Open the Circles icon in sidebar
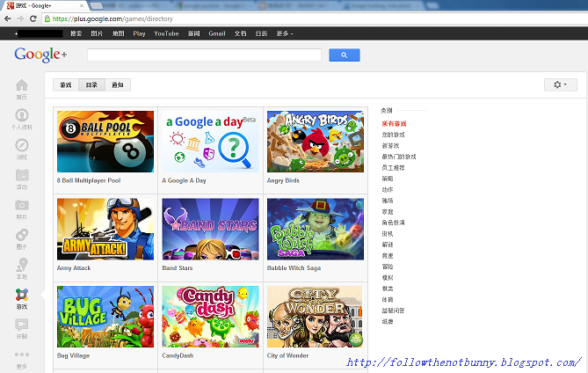Viewport: 588px width, 373px height. click(x=21, y=236)
